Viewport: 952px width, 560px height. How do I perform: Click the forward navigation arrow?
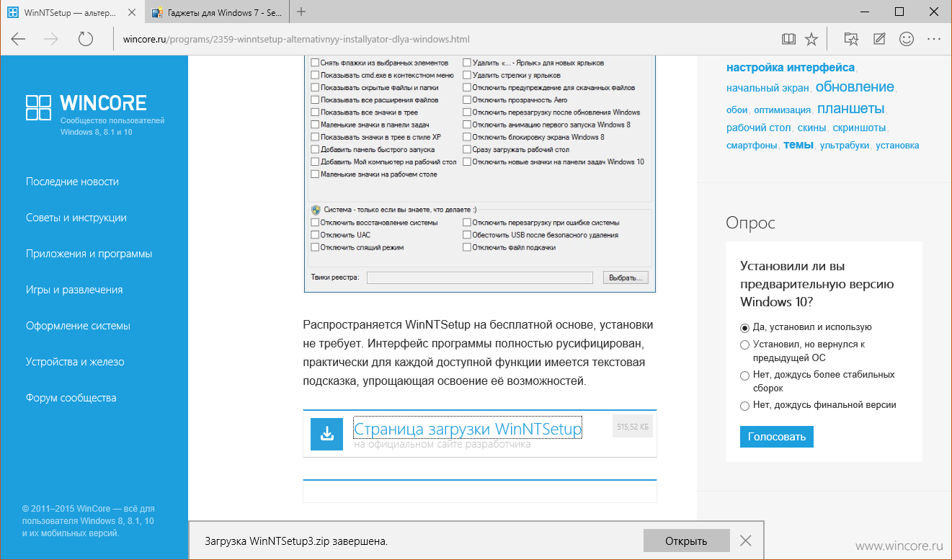point(51,39)
